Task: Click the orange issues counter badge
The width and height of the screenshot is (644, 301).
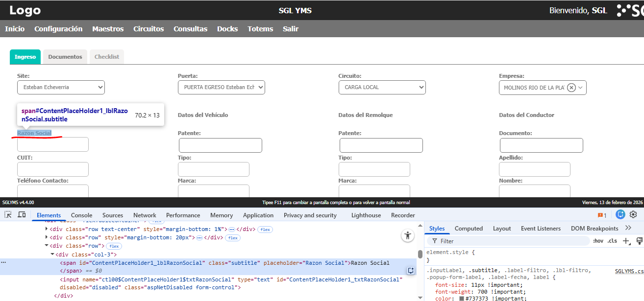Action: coord(602,215)
